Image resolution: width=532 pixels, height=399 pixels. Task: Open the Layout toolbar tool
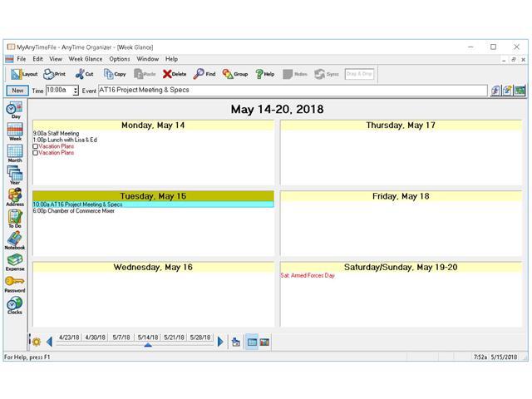point(23,74)
